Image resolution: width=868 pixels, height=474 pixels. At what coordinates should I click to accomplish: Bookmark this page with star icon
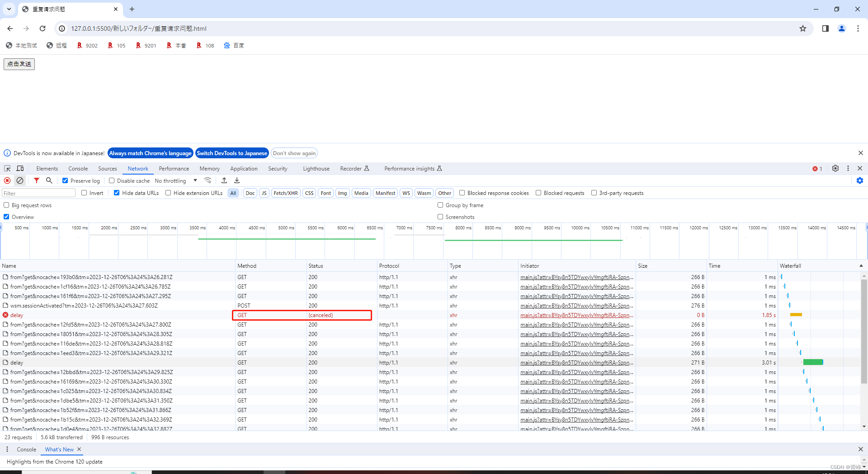click(803, 28)
